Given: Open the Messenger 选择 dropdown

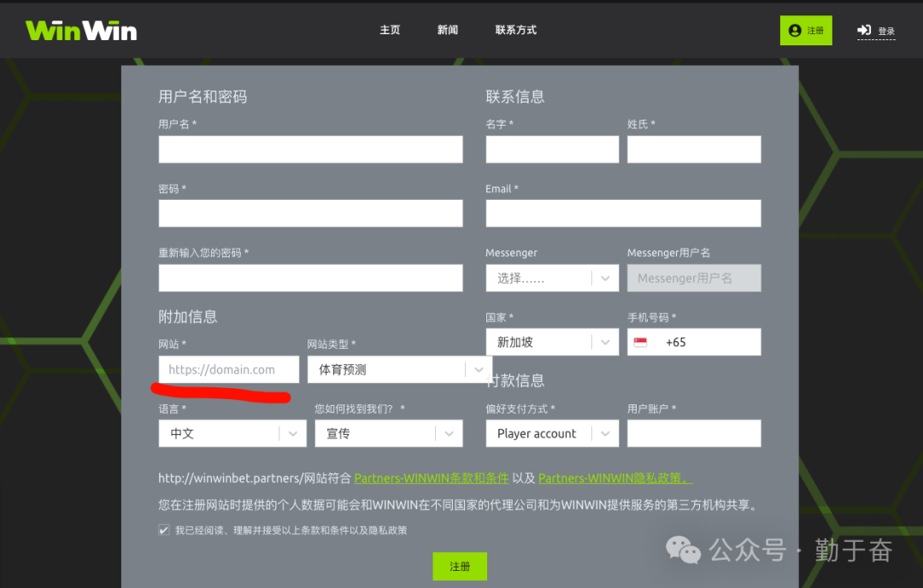Looking at the screenshot, I should [552, 278].
